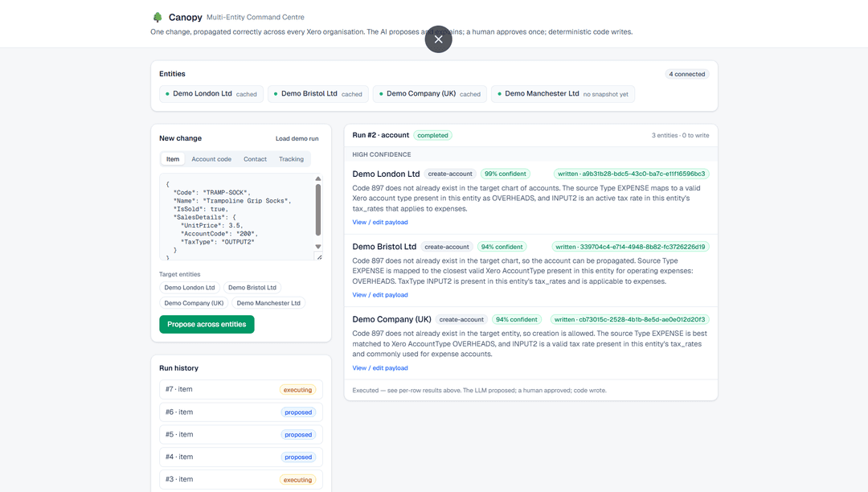868x492 pixels.
Task: Click the Run #2 · account title
Action: [381, 135]
